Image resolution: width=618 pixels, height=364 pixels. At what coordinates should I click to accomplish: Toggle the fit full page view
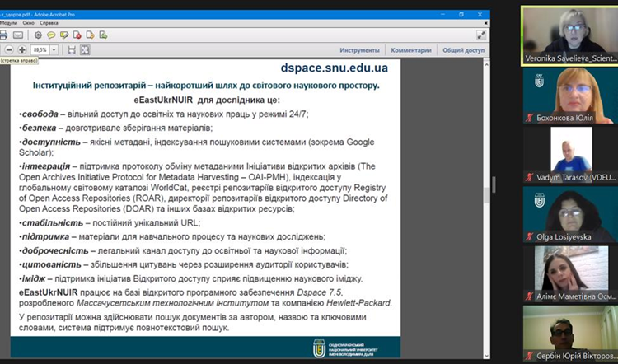[85, 50]
